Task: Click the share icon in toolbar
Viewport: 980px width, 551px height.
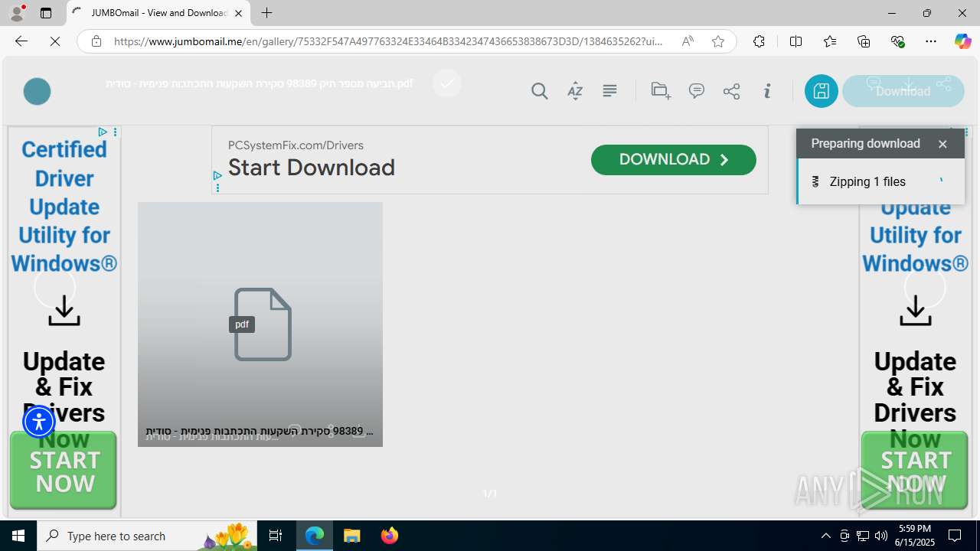Action: click(731, 91)
